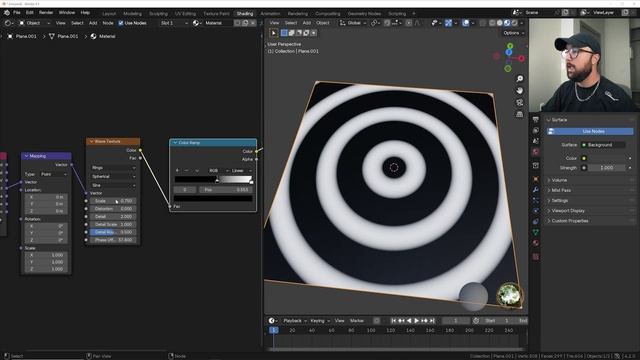The image size is (640, 360).
Task: Open the Material properties tab icon
Action: [536, 243]
